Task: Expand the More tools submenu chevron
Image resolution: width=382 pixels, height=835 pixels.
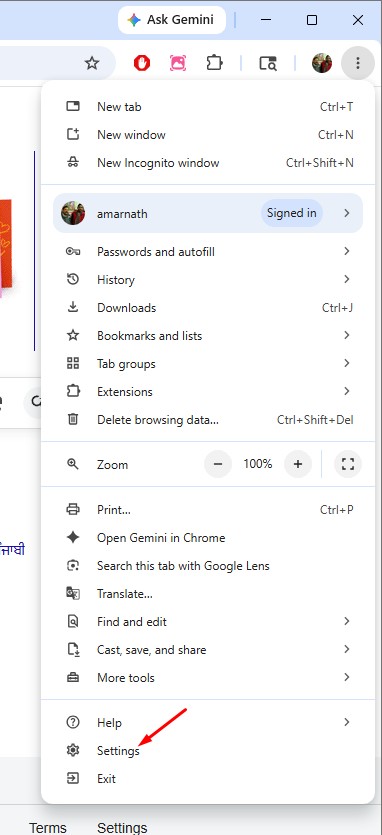Action: click(347, 677)
